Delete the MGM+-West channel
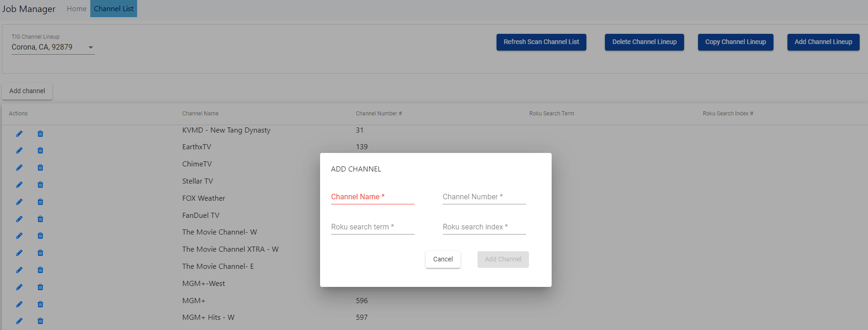The width and height of the screenshot is (868, 330). (x=40, y=287)
